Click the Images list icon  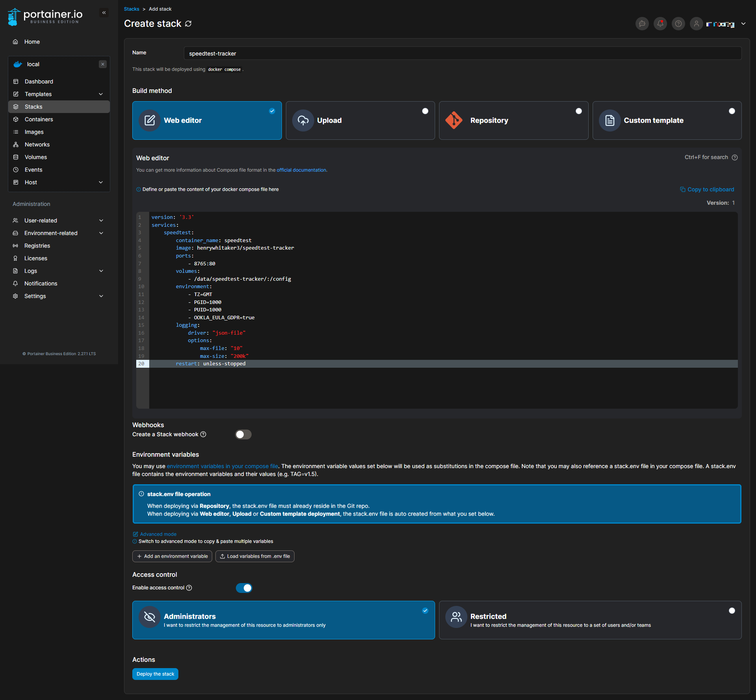pyautogui.click(x=16, y=132)
